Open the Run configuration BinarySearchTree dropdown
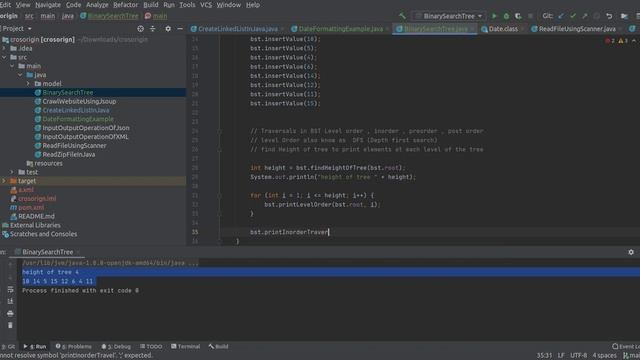The image size is (640, 360). [x=449, y=16]
